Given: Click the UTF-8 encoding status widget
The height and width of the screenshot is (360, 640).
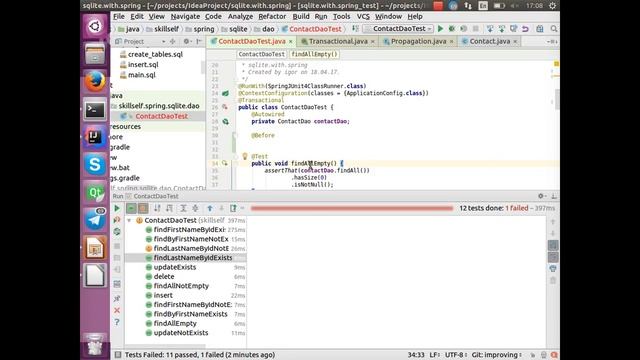Looking at the screenshot, I should [x=455, y=355].
